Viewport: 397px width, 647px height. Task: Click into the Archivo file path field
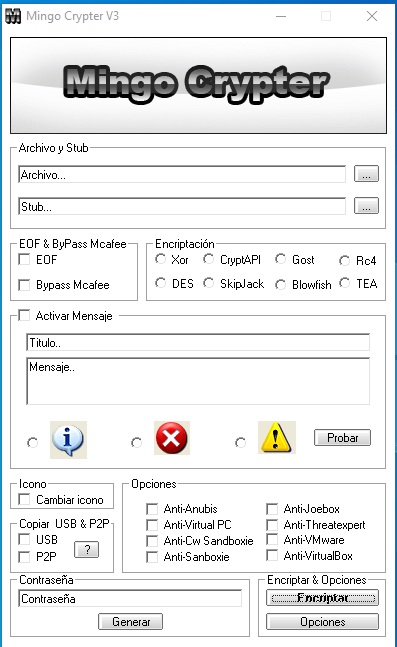(182, 175)
